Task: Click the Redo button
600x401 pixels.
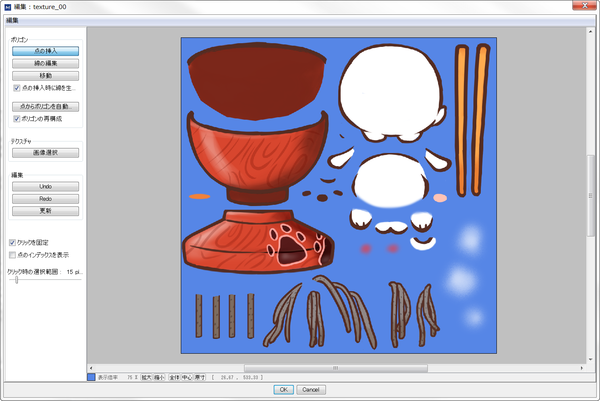Action: point(45,199)
